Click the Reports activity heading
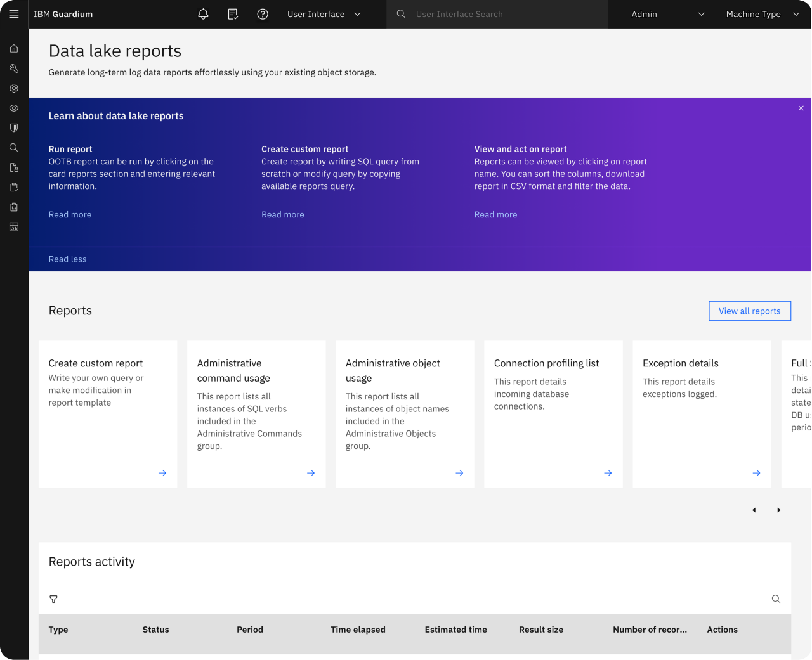 pyautogui.click(x=92, y=562)
